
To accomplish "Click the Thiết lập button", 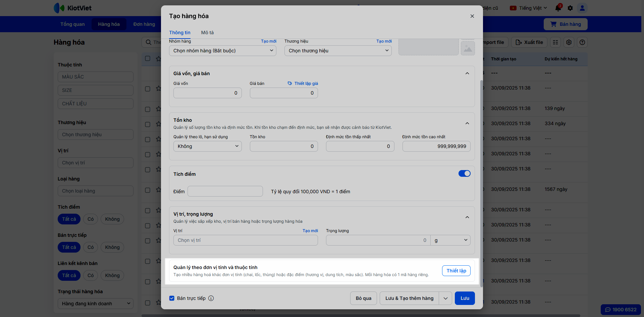I will click(x=456, y=271).
